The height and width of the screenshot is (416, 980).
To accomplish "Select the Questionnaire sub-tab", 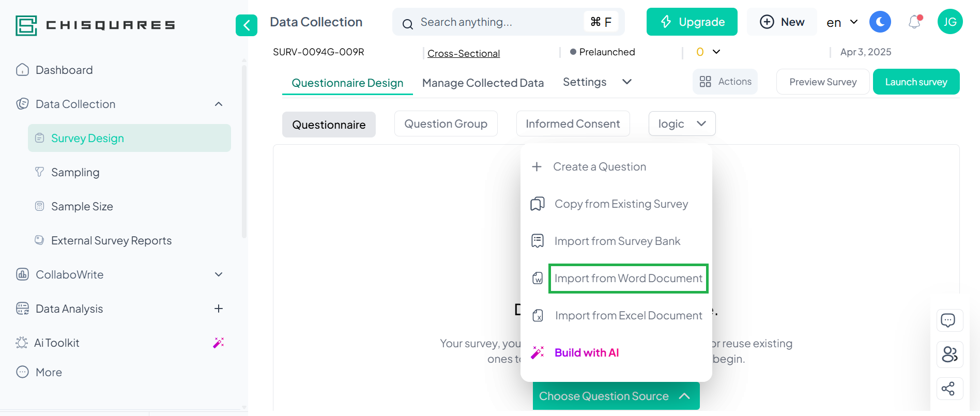I will pyautogui.click(x=329, y=125).
